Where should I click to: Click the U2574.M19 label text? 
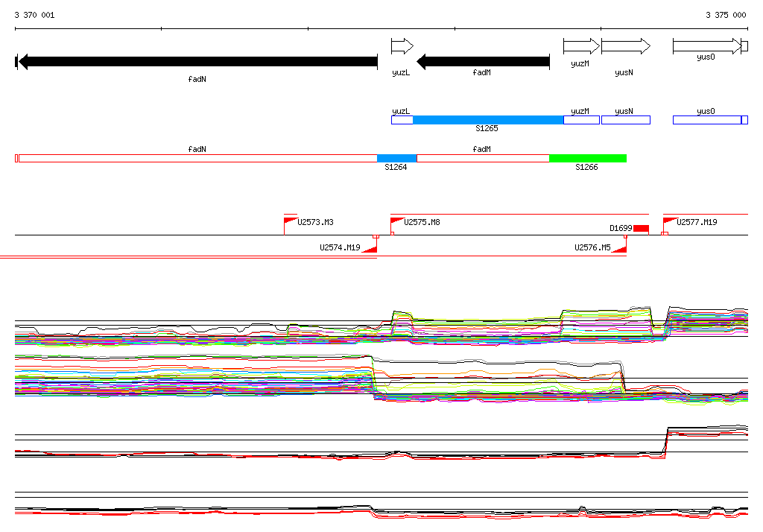pos(340,247)
